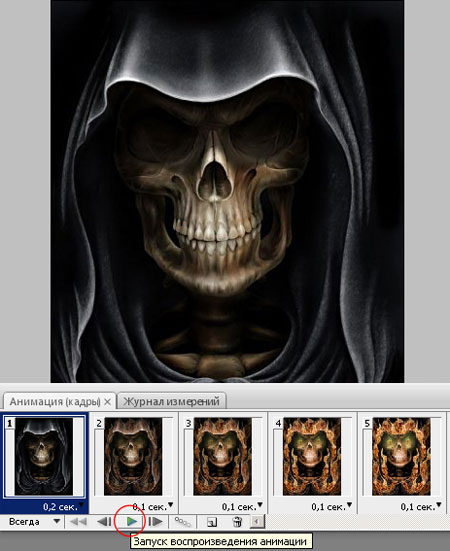Viewport: 450px width, 551px height.
Task: Select the first frame rewind icon
Action: click(78, 521)
